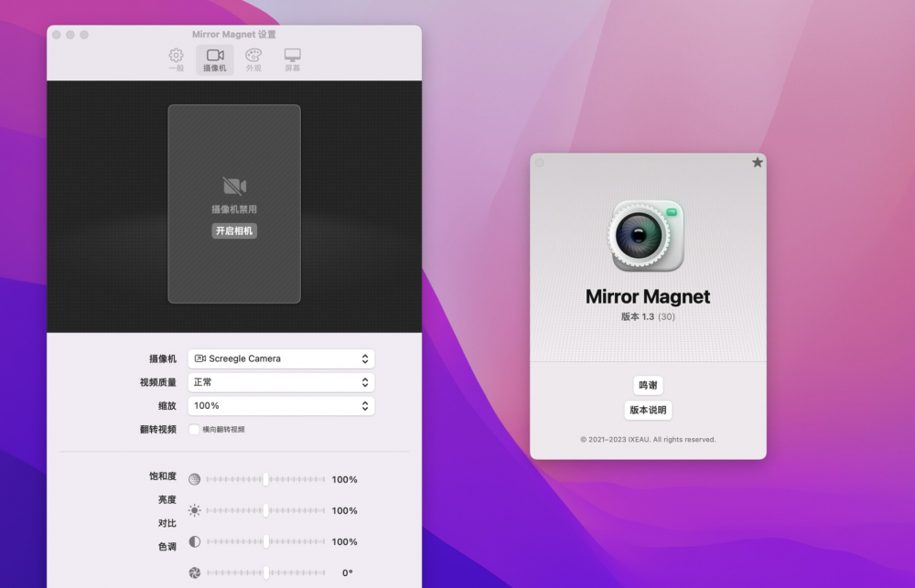This screenshot has width=915, height=588.
Task: Click the disabled camera icon in preview
Action: [234, 186]
